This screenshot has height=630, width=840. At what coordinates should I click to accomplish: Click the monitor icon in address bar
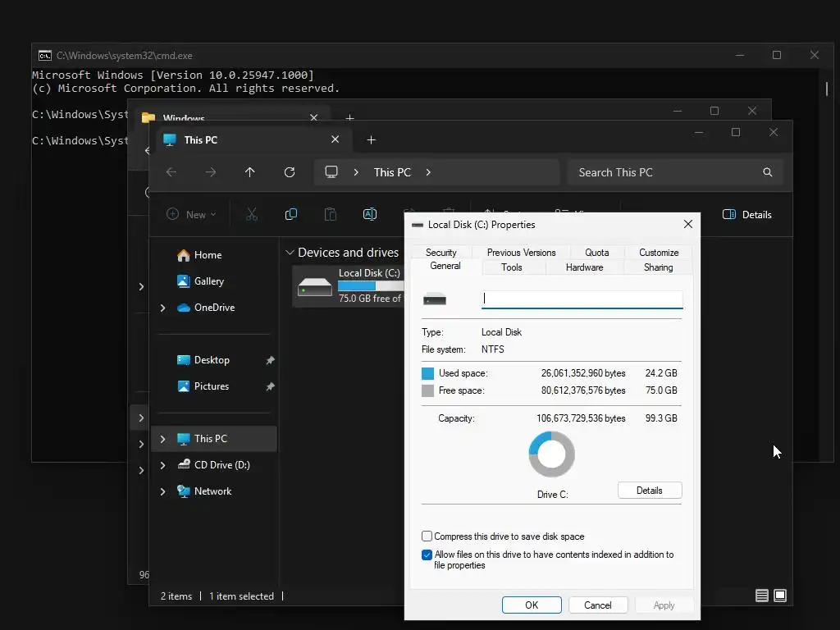331,172
